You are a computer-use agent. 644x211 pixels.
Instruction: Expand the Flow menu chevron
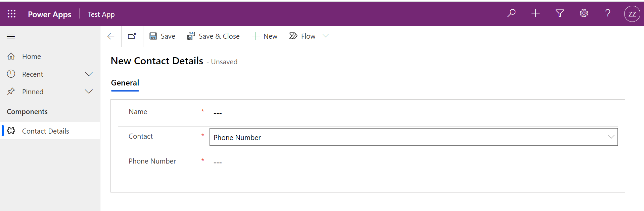coord(325,36)
